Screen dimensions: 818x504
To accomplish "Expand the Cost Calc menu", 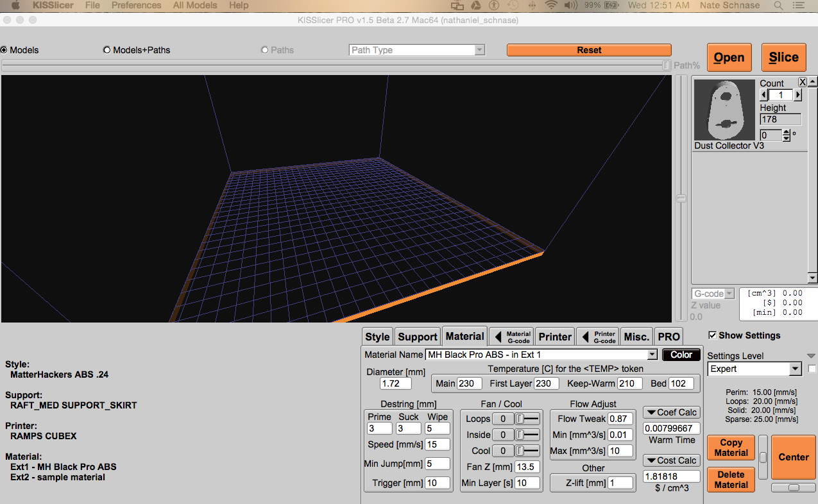I will tap(671, 460).
